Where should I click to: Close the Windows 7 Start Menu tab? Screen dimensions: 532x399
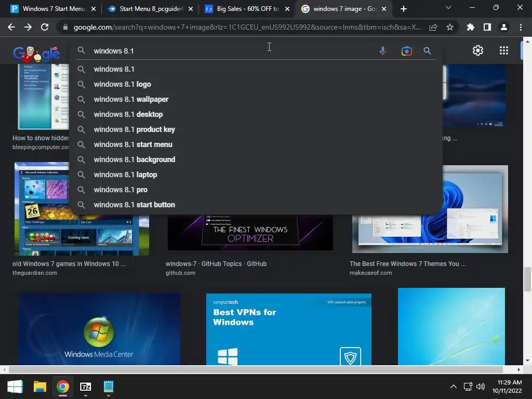click(x=94, y=9)
